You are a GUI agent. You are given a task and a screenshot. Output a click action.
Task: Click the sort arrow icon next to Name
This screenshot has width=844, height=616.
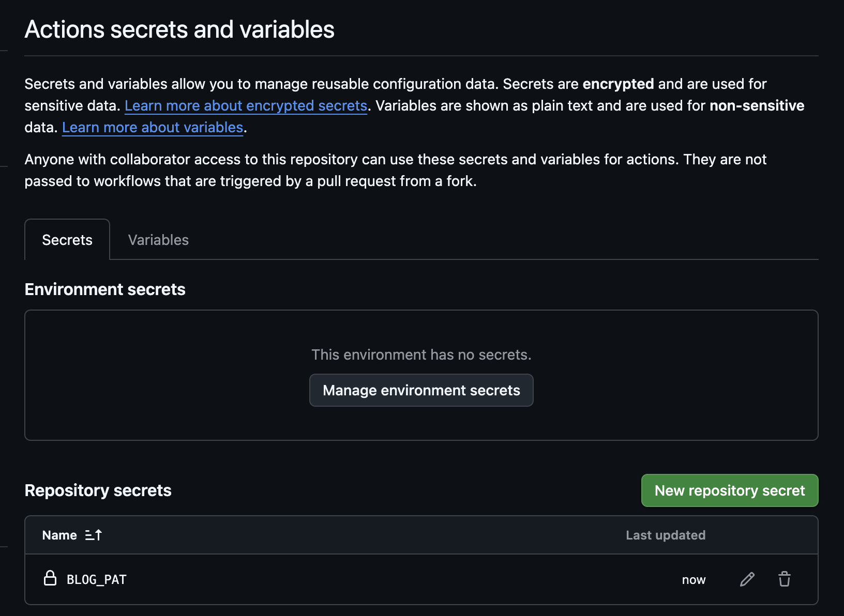pos(94,535)
